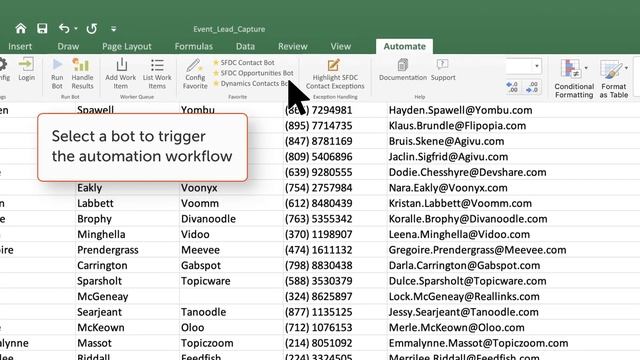Open List Work Items
The width and height of the screenshot is (640, 360).
[x=157, y=74]
